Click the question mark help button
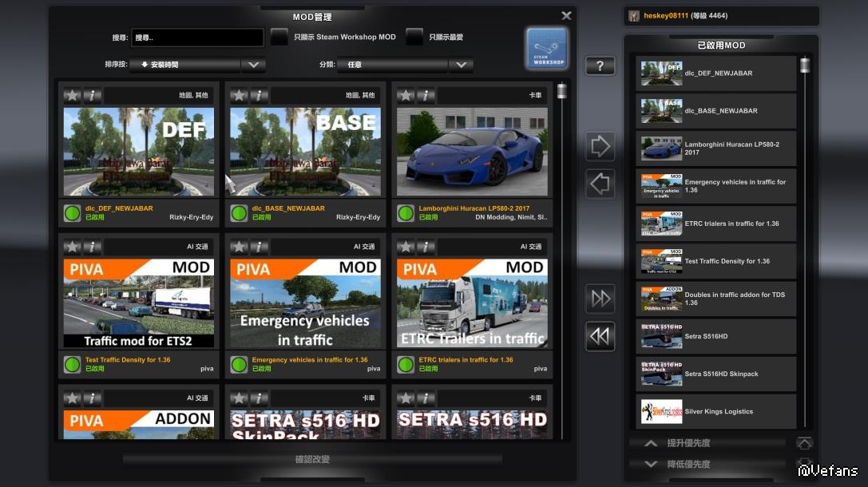The height and width of the screenshot is (487, 868). pos(600,66)
